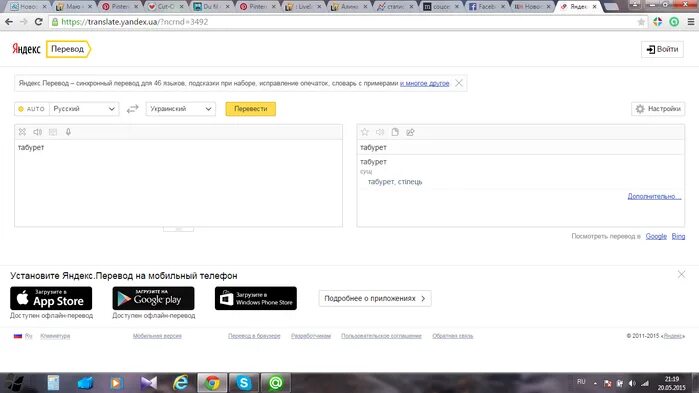Open Пользовательское соглашение footer link

381,336
